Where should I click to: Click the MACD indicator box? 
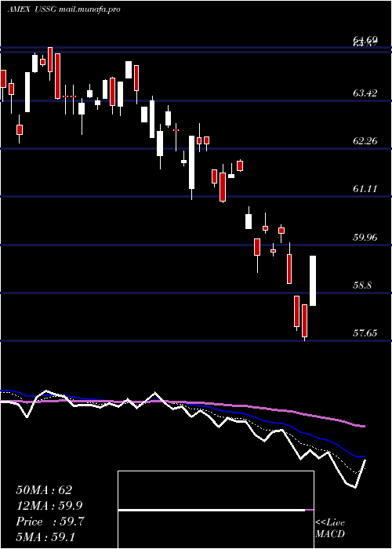(x=216, y=510)
